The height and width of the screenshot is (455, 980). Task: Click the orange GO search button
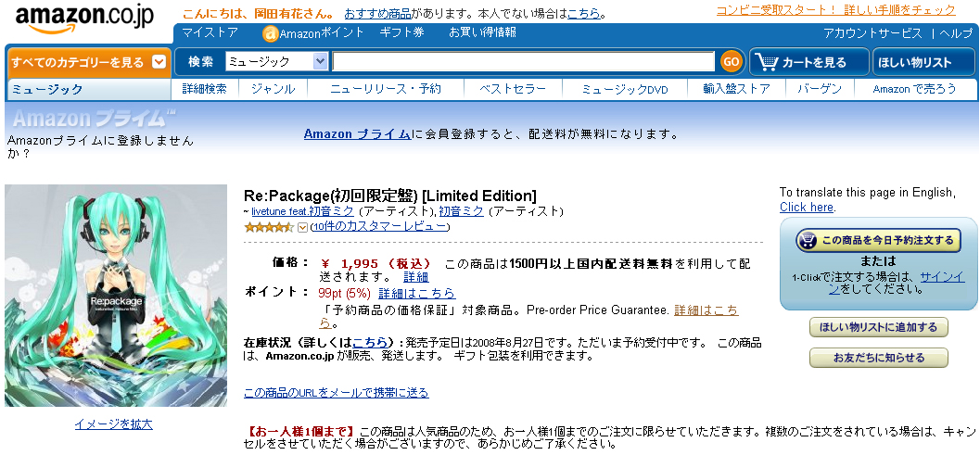[x=731, y=62]
